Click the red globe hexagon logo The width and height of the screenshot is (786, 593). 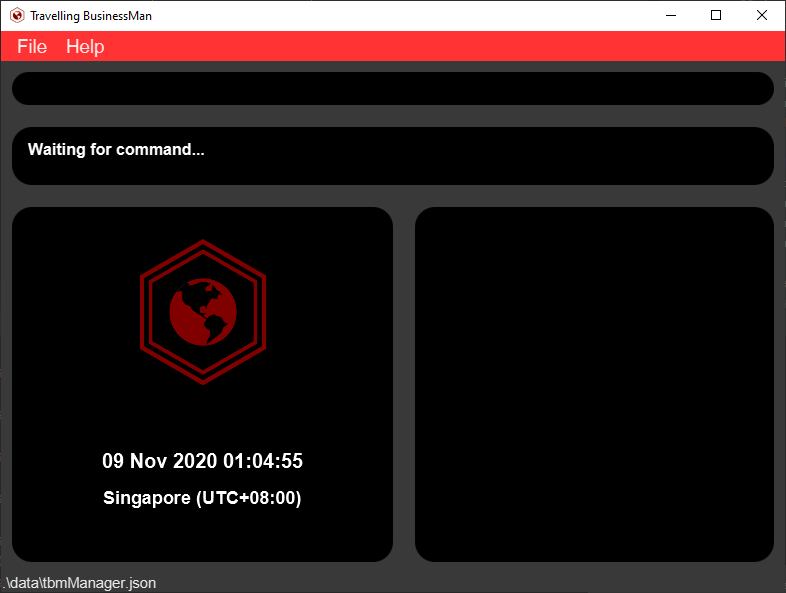click(x=203, y=312)
